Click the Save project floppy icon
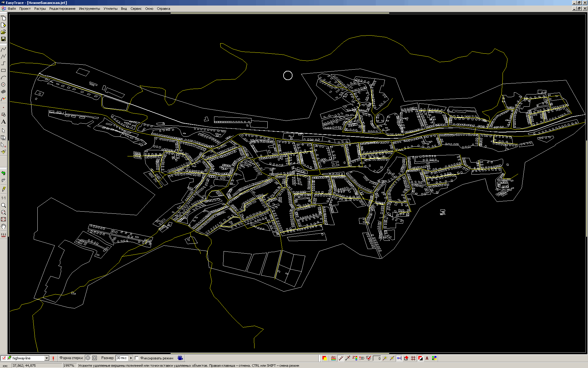 pos(3,39)
